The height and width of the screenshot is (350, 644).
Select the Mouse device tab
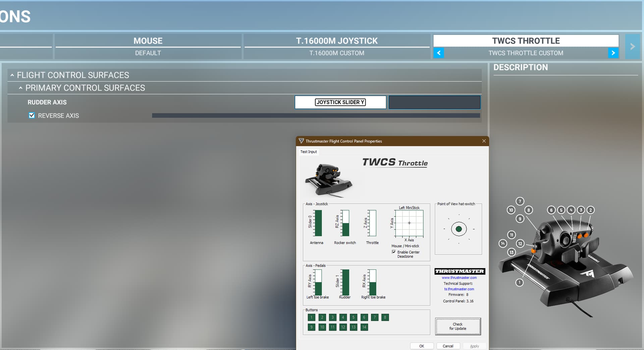point(148,41)
